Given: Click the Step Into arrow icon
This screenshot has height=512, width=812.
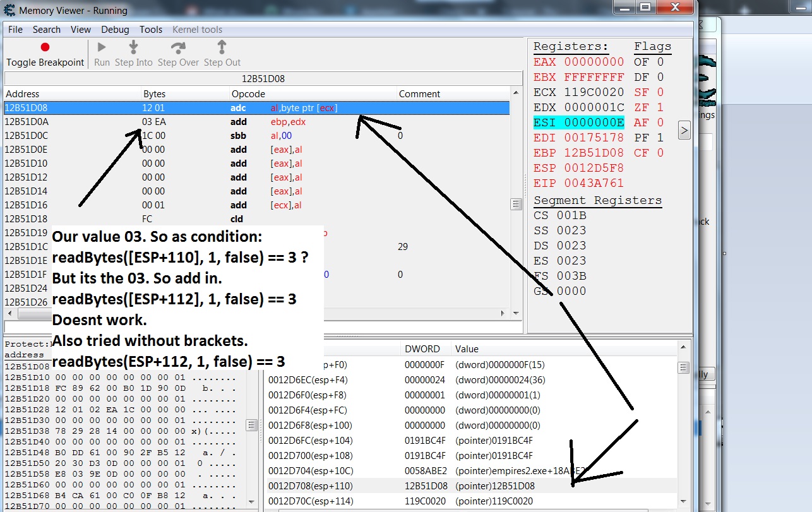Looking at the screenshot, I should click(133, 47).
